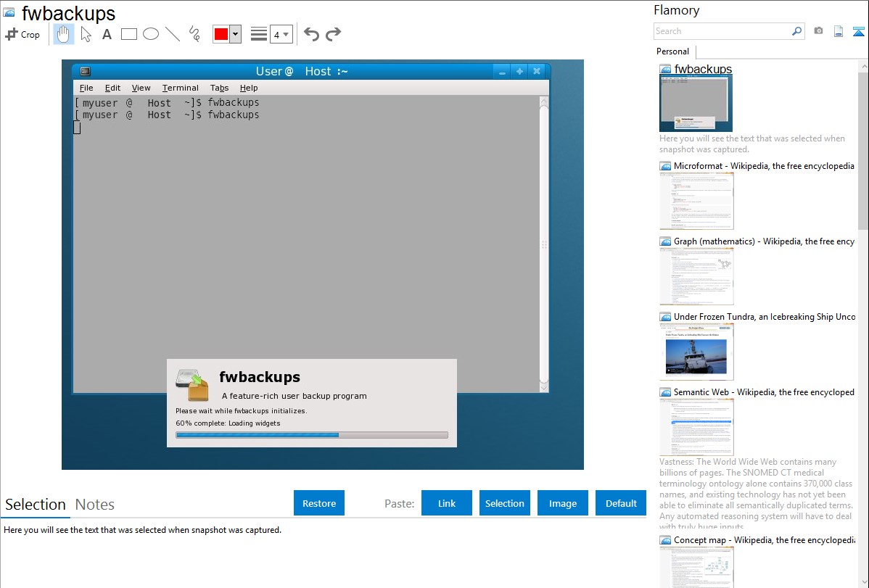Redo the last annotation
Screen dimensions: 869x588
point(333,34)
